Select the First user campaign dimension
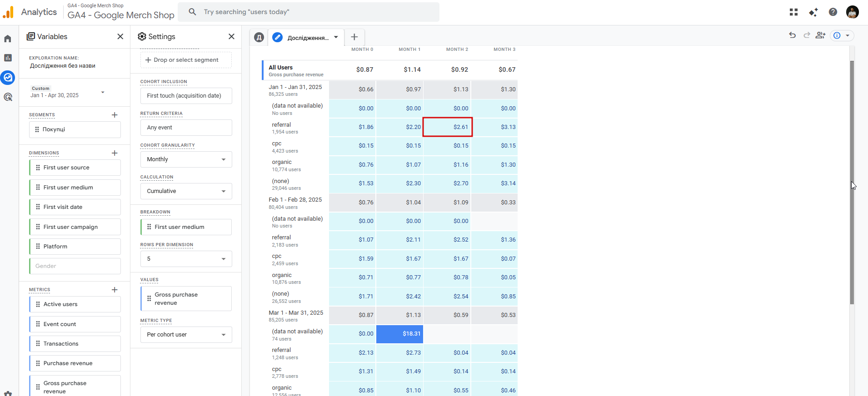 click(75, 227)
